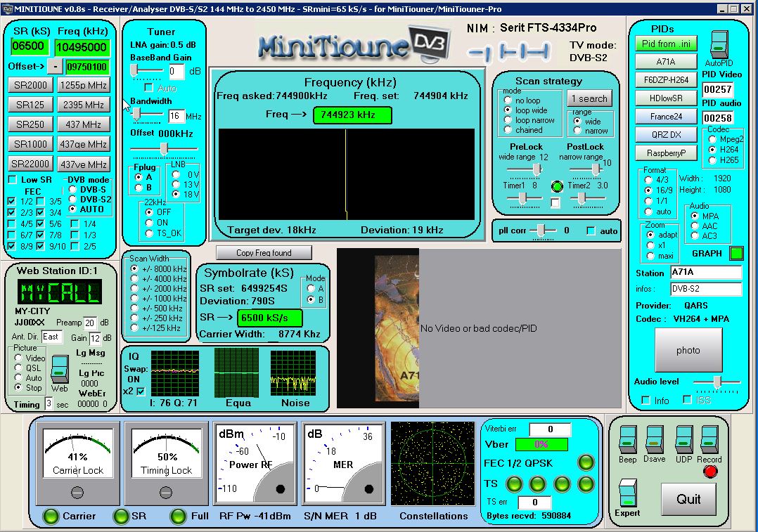Click the Offset 09750100 field
The width and height of the screenshot is (758, 532).
(87, 67)
